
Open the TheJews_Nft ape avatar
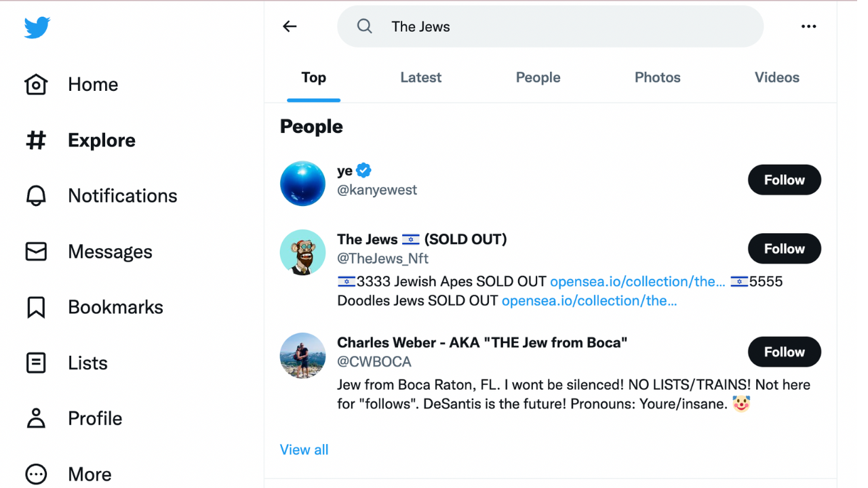pos(302,252)
